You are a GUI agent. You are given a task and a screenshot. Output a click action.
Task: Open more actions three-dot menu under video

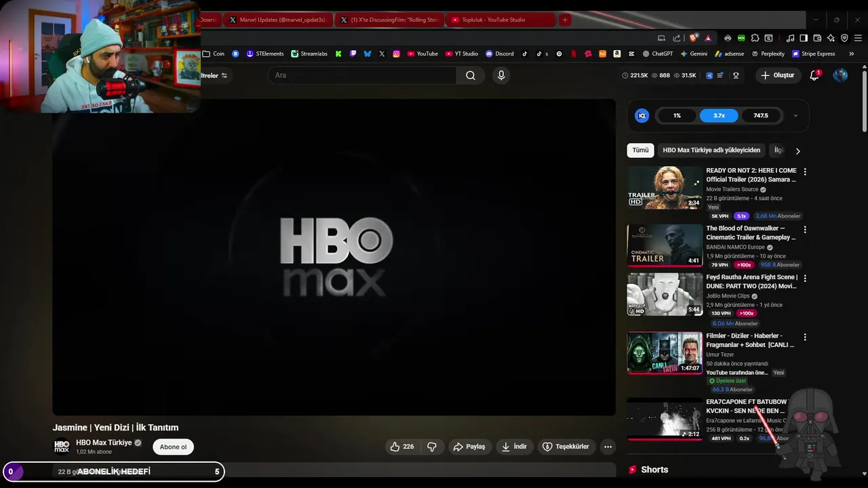(608, 447)
